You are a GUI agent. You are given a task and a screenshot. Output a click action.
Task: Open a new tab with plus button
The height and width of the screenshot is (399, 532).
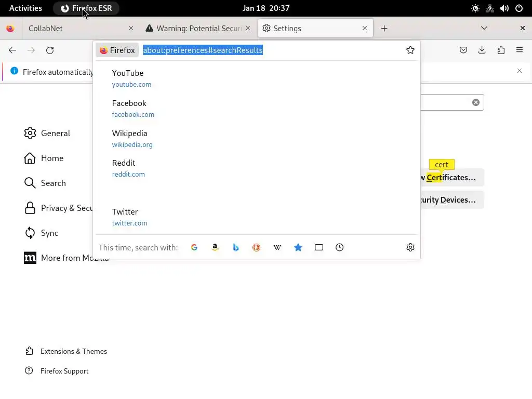[384, 29]
